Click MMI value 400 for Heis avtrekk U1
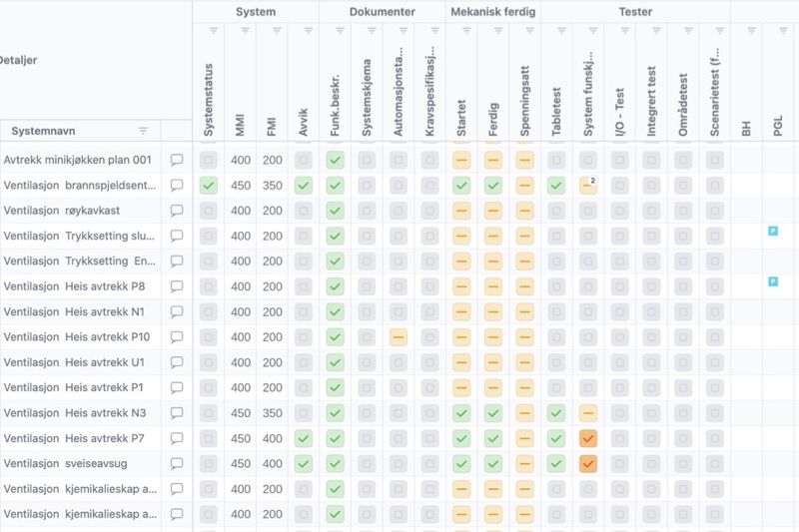 [241, 362]
